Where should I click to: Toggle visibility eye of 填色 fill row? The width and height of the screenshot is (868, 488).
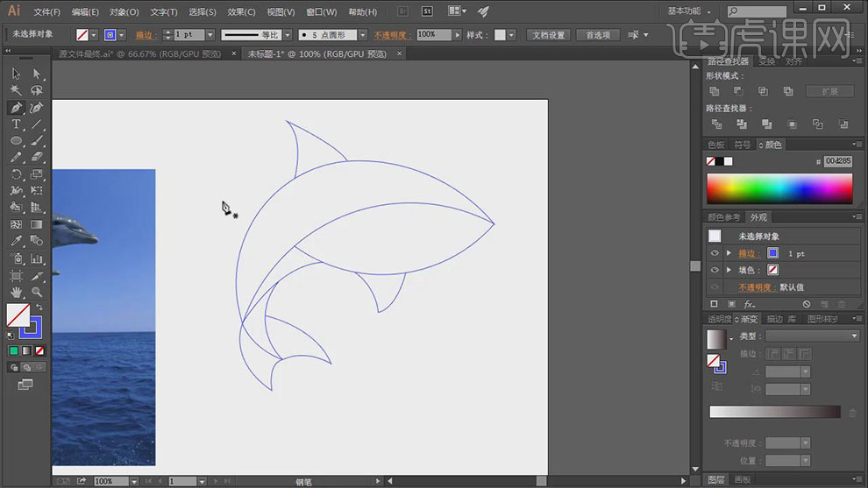[x=715, y=270]
